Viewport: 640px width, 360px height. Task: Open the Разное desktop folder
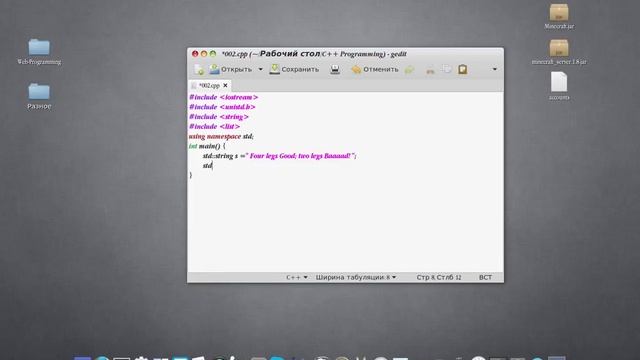(x=39, y=96)
